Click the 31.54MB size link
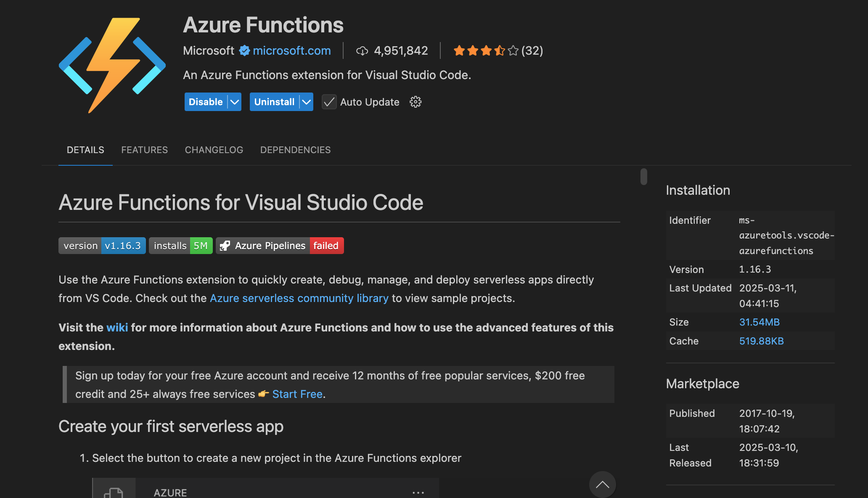868x498 pixels. [759, 322]
